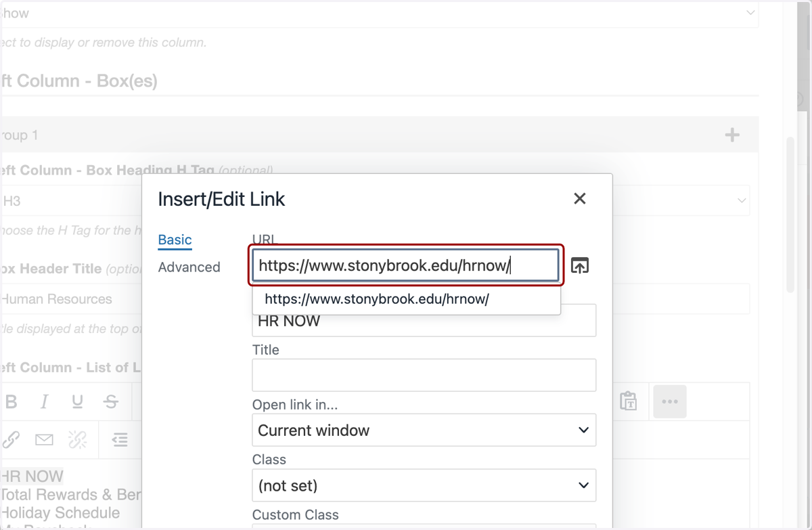Toggle italic formatting in editor toolbar

pos(45,401)
